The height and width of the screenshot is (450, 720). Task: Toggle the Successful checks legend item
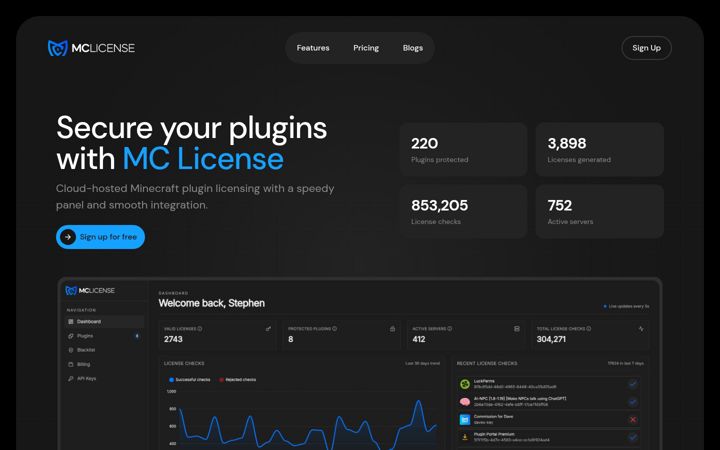coord(190,380)
